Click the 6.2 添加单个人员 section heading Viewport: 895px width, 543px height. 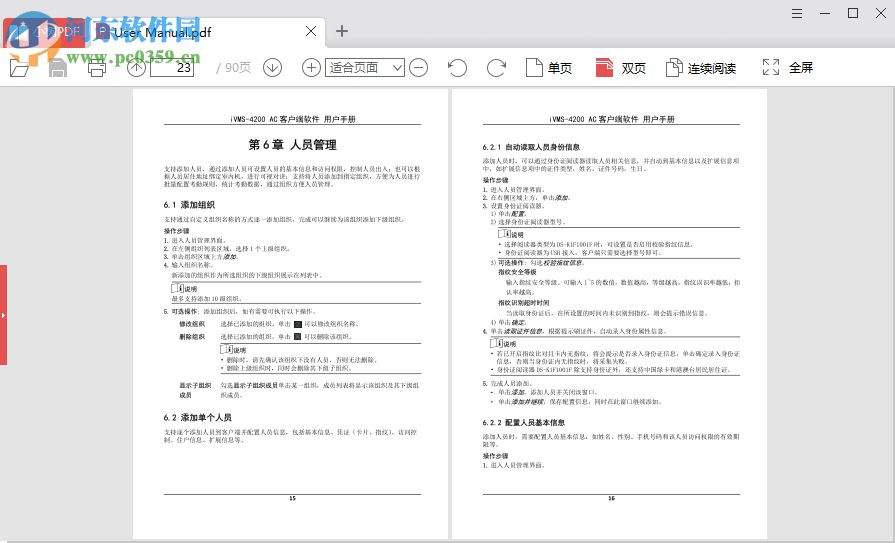(x=197, y=417)
